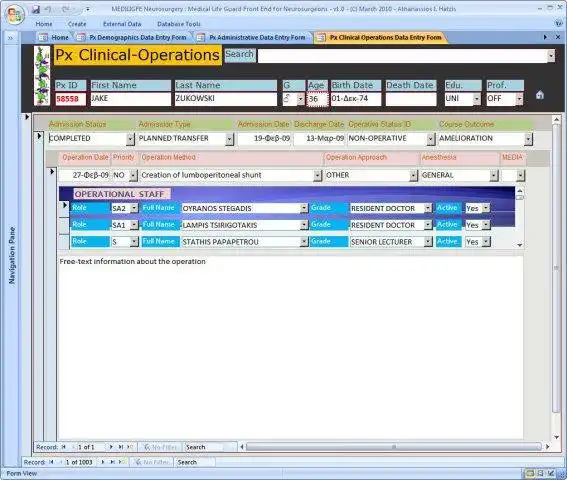
Task: Click the outer navigator Search box
Action: [x=195, y=462]
